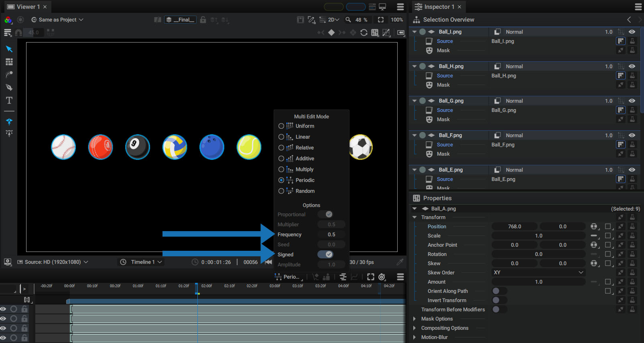This screenshot has width=644, height=343.
Task: Select the arrow selection tool
Action: click(x=9, y=49)
